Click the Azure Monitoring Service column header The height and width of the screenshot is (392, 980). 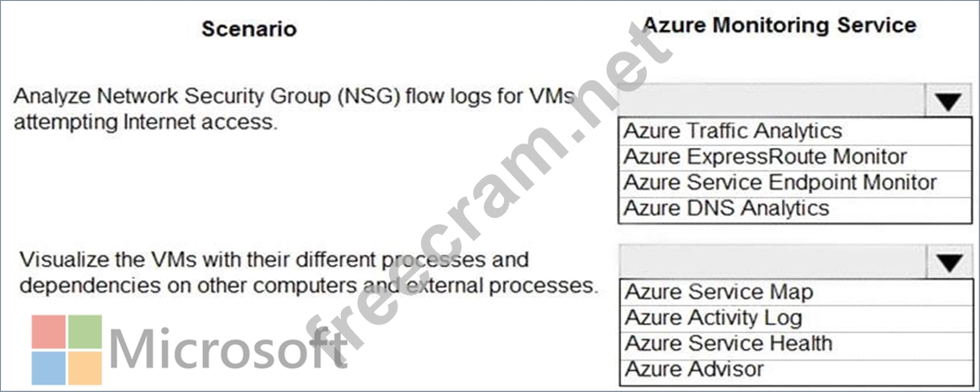click(779, 25)
